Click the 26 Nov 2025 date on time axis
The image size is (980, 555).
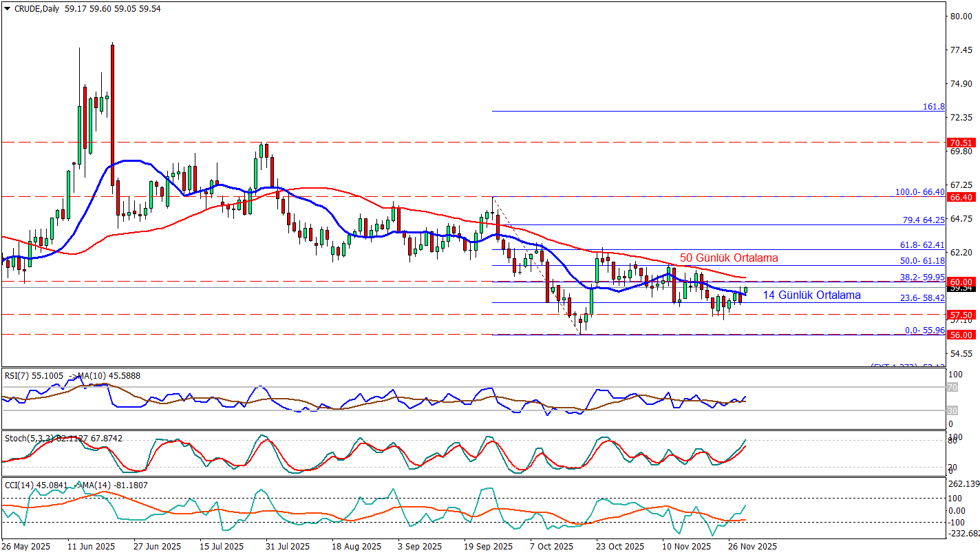(x=752, y=547)
